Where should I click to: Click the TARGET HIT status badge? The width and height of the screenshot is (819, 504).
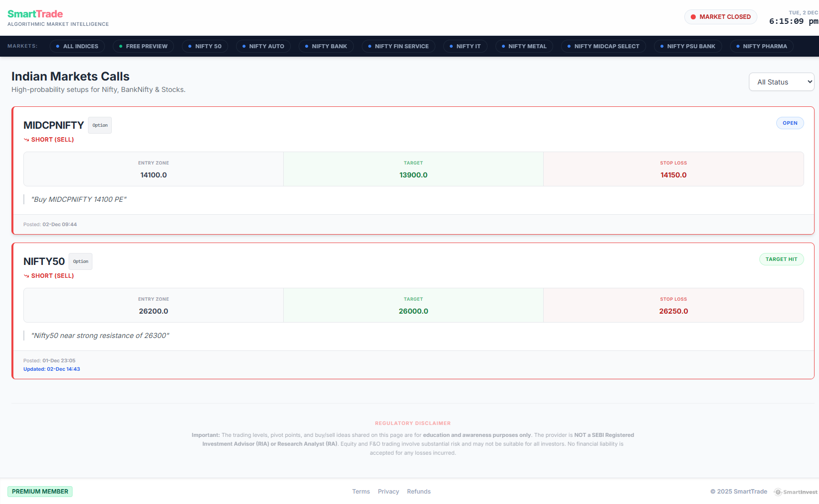point(781,259)
